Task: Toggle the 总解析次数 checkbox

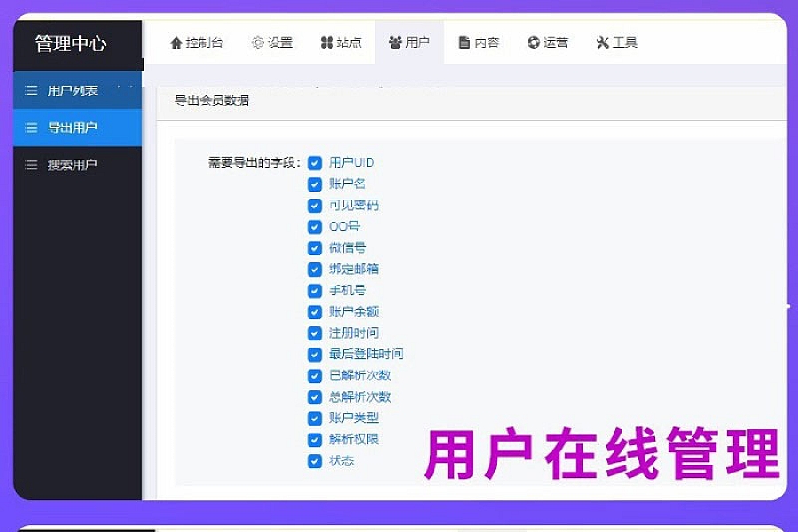Action: click(x=315, y=397)
